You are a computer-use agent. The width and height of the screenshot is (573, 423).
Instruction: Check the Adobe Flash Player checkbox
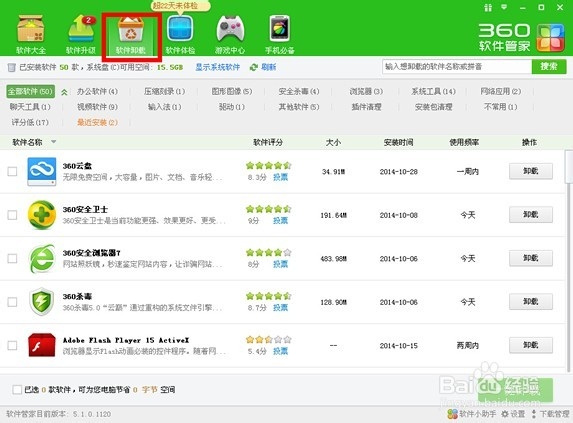[12, 345]
